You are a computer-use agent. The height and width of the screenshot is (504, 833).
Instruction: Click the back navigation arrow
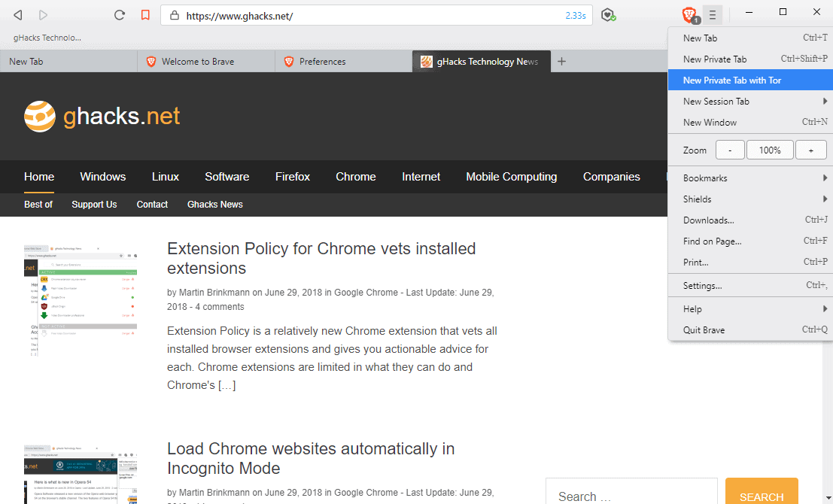coord(17,14)
